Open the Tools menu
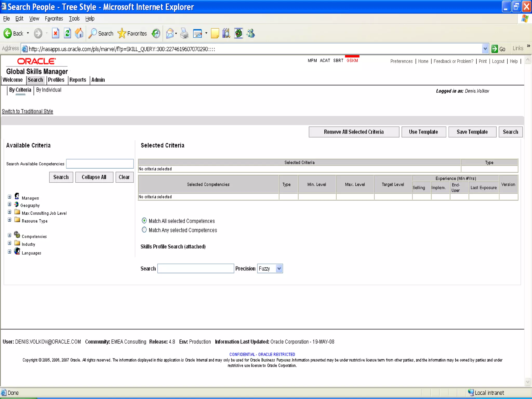This screenshot has width=532, height=399. pos(74,18)
